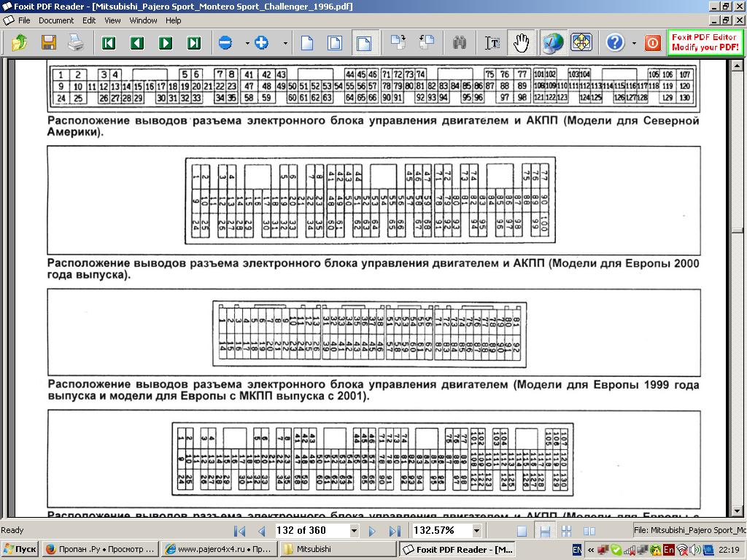Click the Open file folder icon
The width and height of the screenshot is (747, 560).
pos(20,42)
